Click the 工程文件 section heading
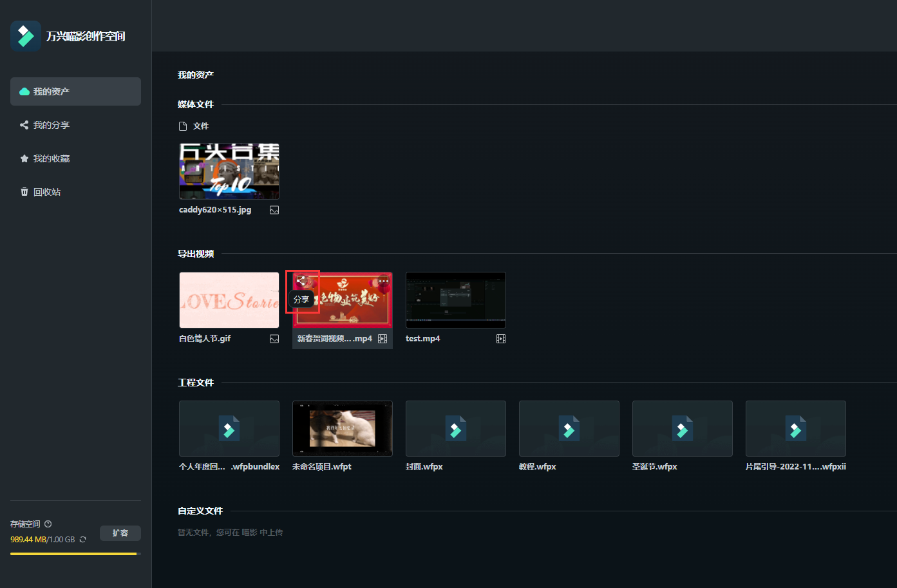Screen dimensions: 897x588 196,383
